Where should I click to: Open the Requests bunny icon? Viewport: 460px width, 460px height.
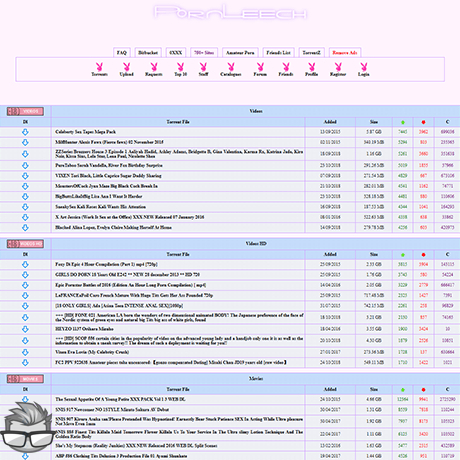pyautogui.click(x=154, y=67)
